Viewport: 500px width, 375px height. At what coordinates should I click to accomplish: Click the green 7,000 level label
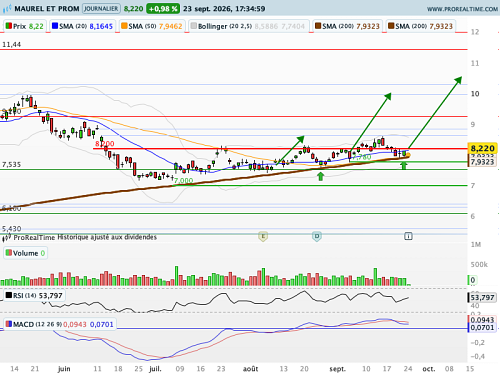pyautogui.click(x=183, y=181)
